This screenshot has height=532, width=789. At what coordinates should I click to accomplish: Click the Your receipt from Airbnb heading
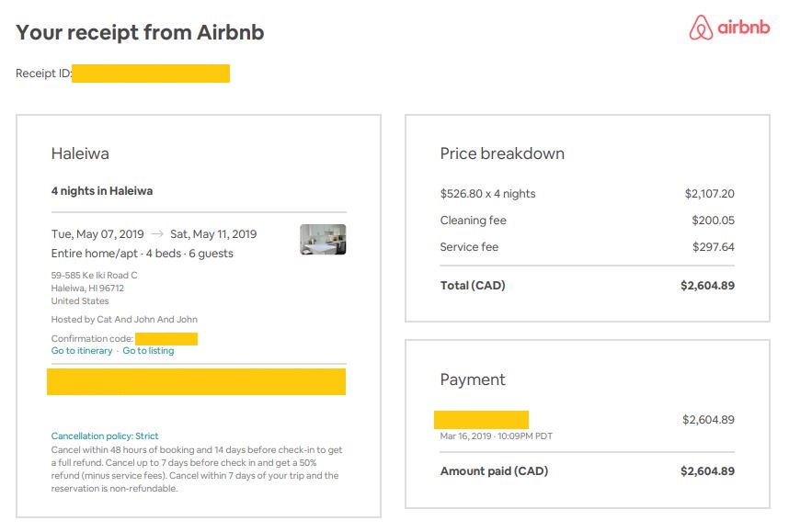tap(140, 32)
